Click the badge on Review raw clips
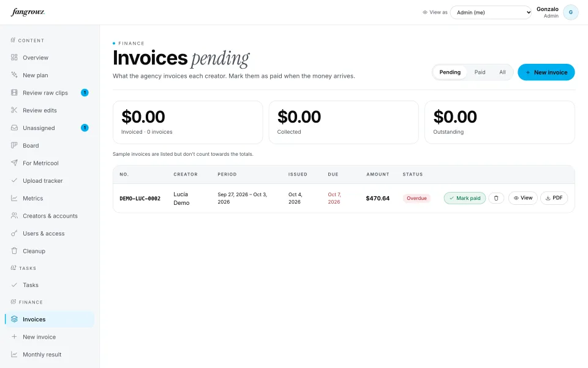588x368 pixels. 85,93
